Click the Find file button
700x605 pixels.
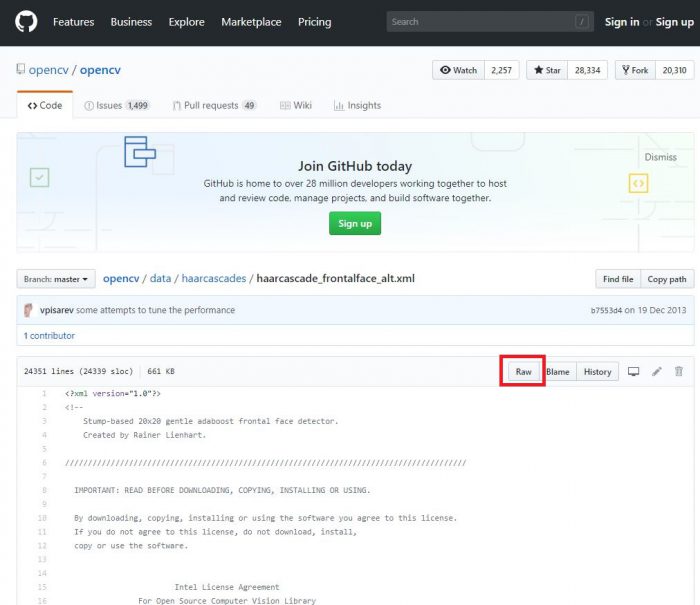point(618,279)
